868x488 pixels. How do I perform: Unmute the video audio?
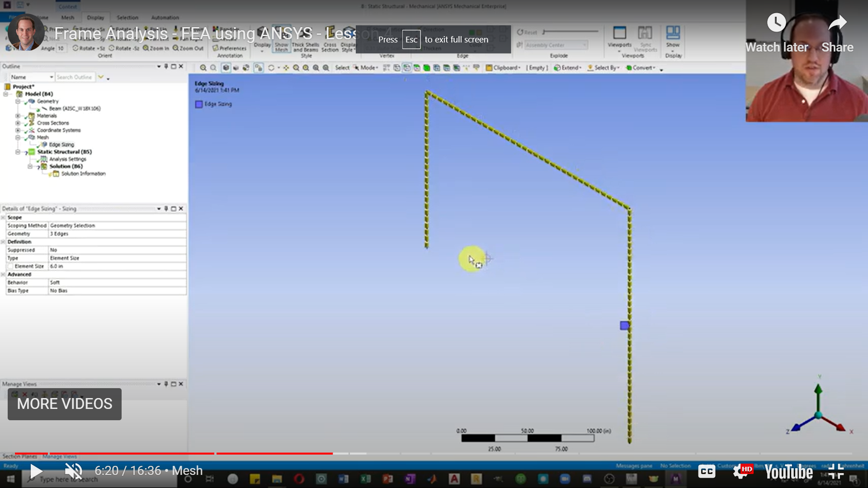[x=73, y=471]
